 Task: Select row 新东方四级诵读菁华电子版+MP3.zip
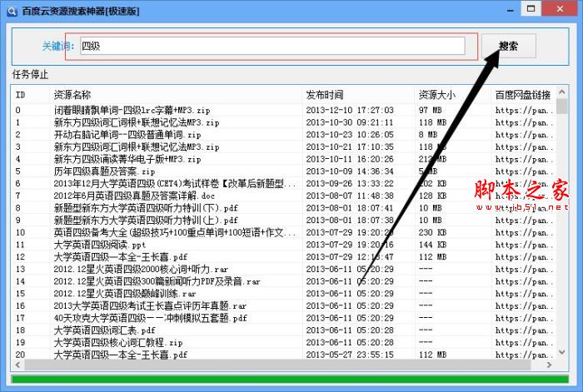284,159
